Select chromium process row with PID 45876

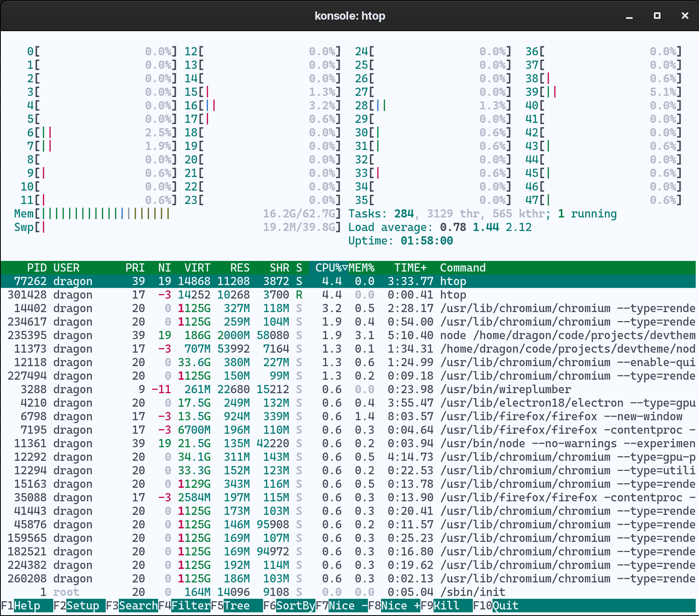[348, 525]
